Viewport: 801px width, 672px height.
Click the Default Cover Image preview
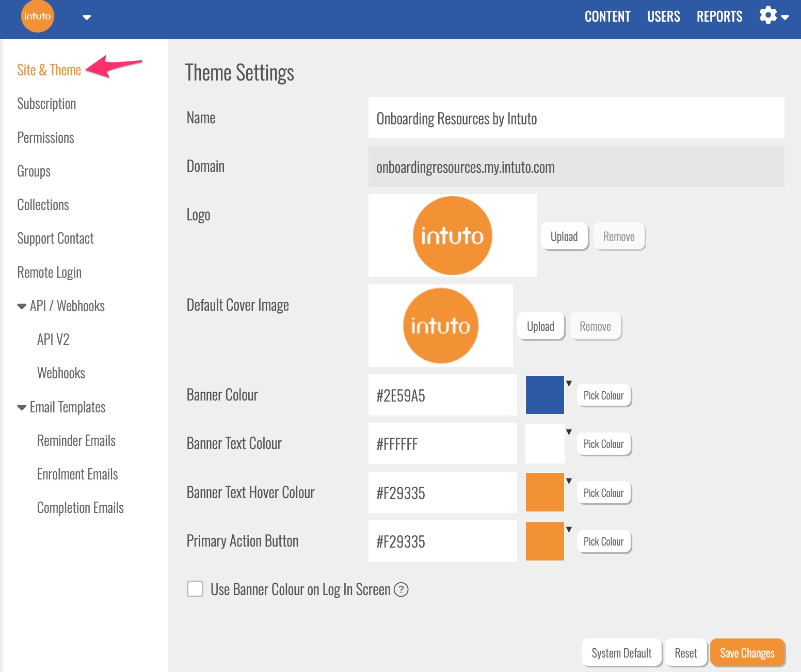coord(440,326)
